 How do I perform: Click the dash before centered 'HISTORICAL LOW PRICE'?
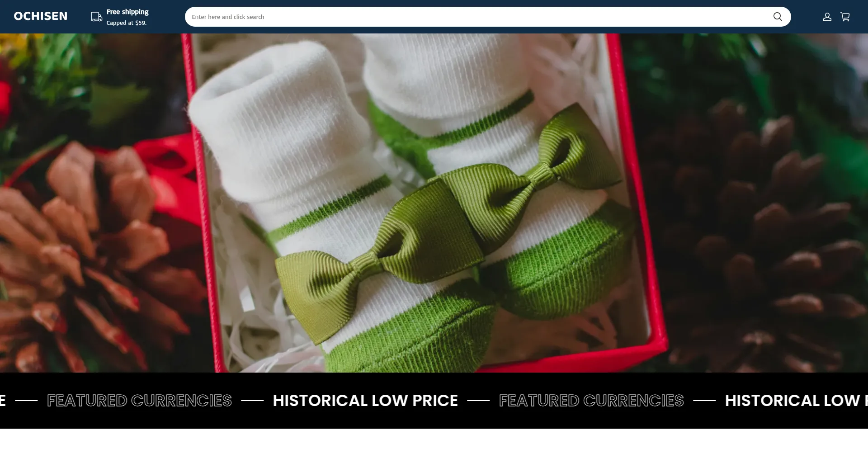(x=252, y=400)
